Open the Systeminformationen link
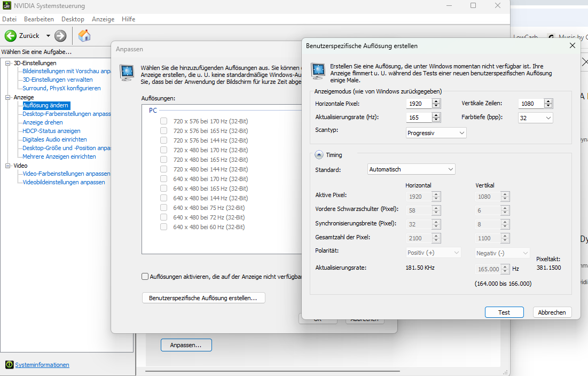The height and width of the screenshot is (376, 588). (x=42, y=364)
